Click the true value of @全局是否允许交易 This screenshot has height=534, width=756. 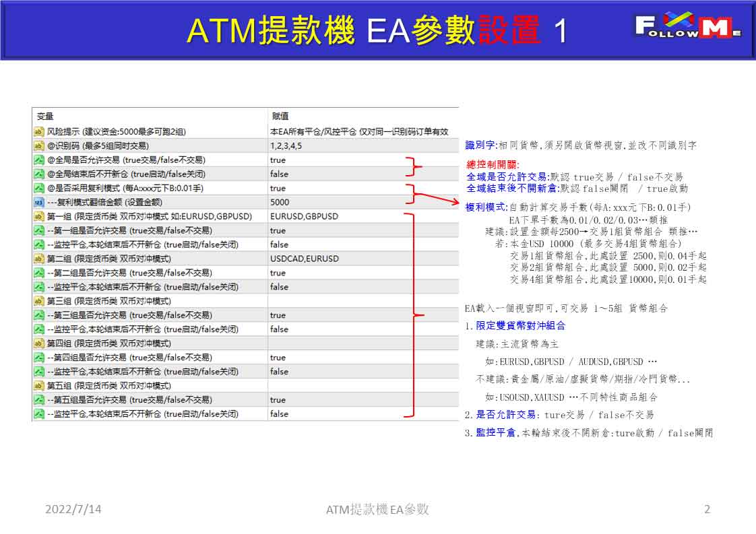click(x=278, y=160)
